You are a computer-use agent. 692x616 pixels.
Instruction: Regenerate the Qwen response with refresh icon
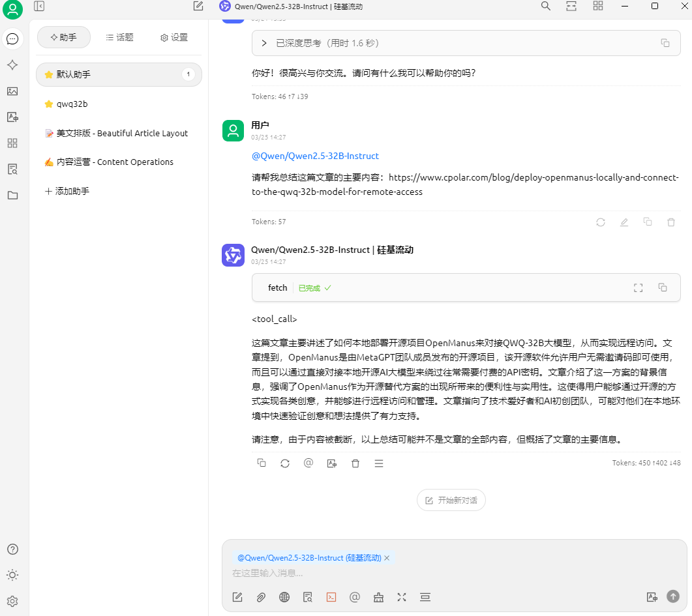[x=284, y=463]
